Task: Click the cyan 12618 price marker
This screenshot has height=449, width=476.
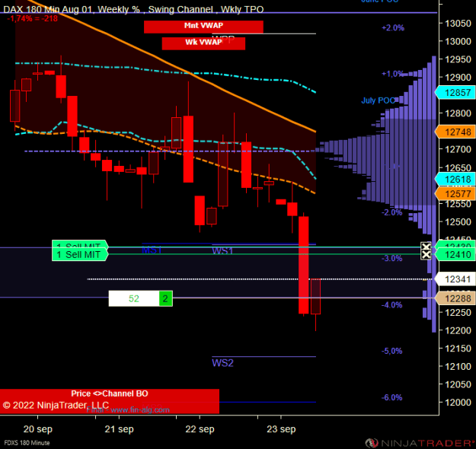Action: [455, 180]
